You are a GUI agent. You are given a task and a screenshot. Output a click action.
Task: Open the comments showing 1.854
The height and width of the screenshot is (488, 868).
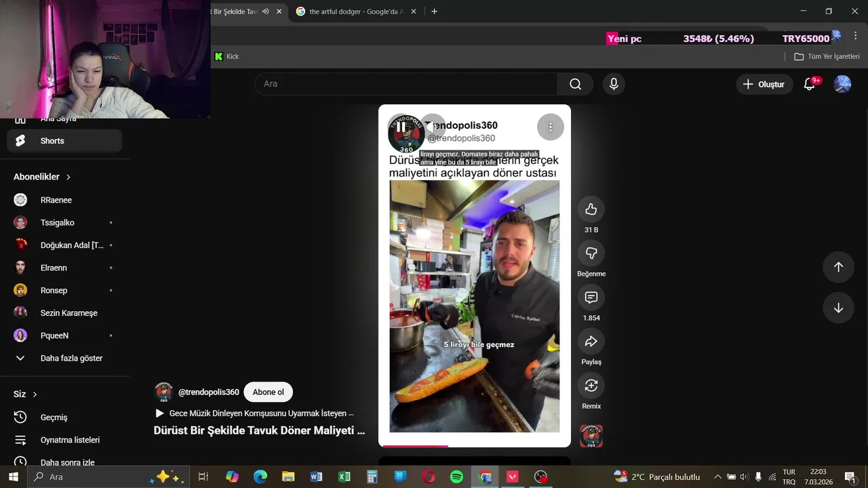pyautogui.click(x=591, y=298)
